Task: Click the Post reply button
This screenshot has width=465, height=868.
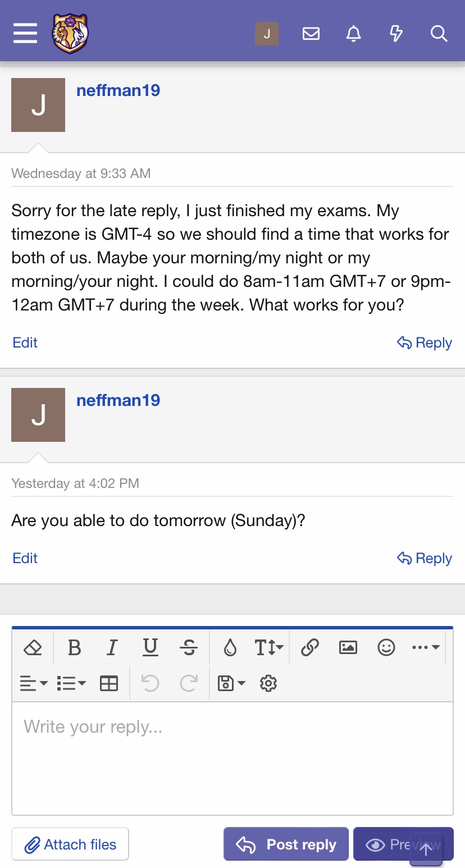Action: pos(286,844)
